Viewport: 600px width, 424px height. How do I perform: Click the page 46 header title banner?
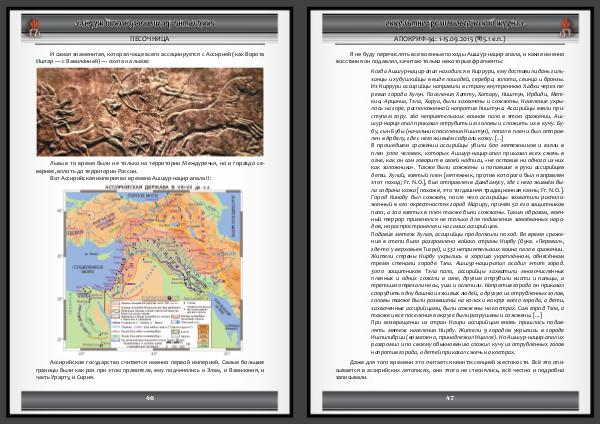click(148, 20)
